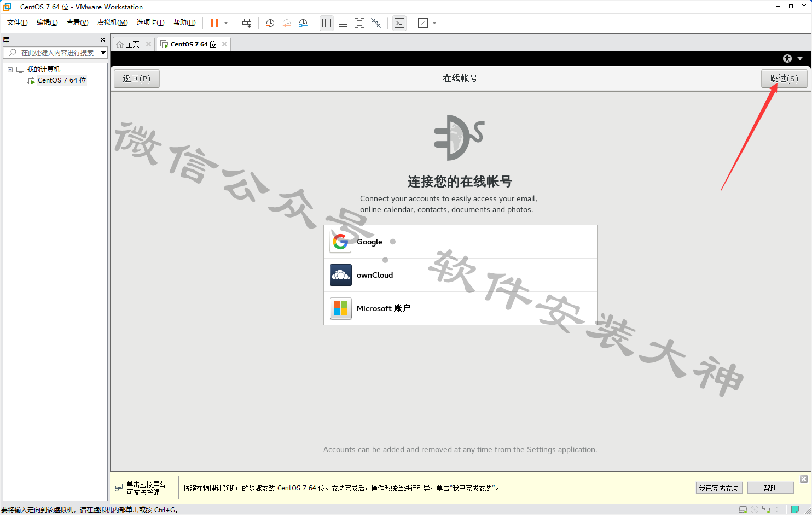
Task: Expand the stretch display dropdown arrow
Action: click(434, 23)
